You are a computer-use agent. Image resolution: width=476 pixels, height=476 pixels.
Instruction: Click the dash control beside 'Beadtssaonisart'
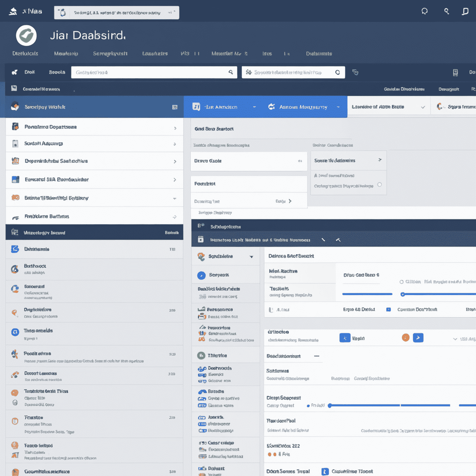[x=317, y=356]
